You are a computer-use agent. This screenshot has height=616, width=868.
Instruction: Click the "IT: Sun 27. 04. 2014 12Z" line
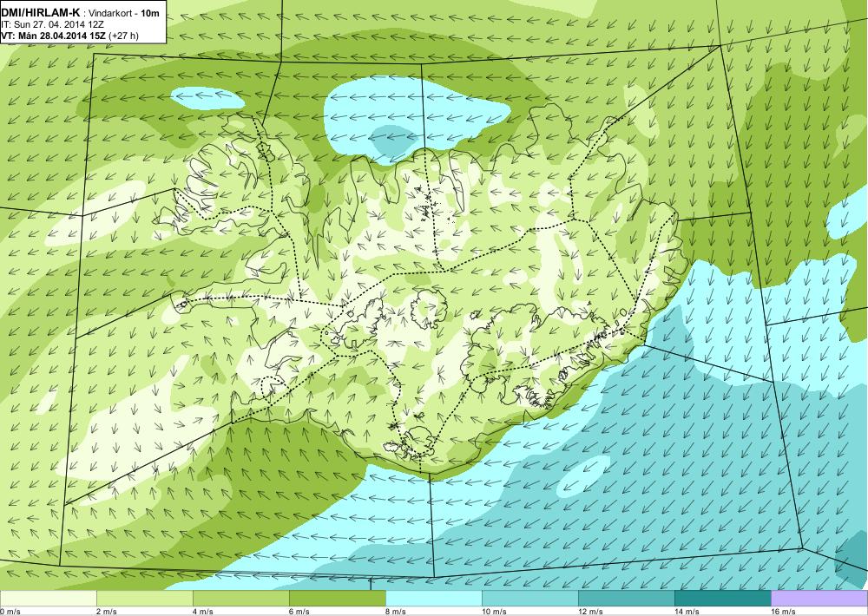click(x=53, y=24)
